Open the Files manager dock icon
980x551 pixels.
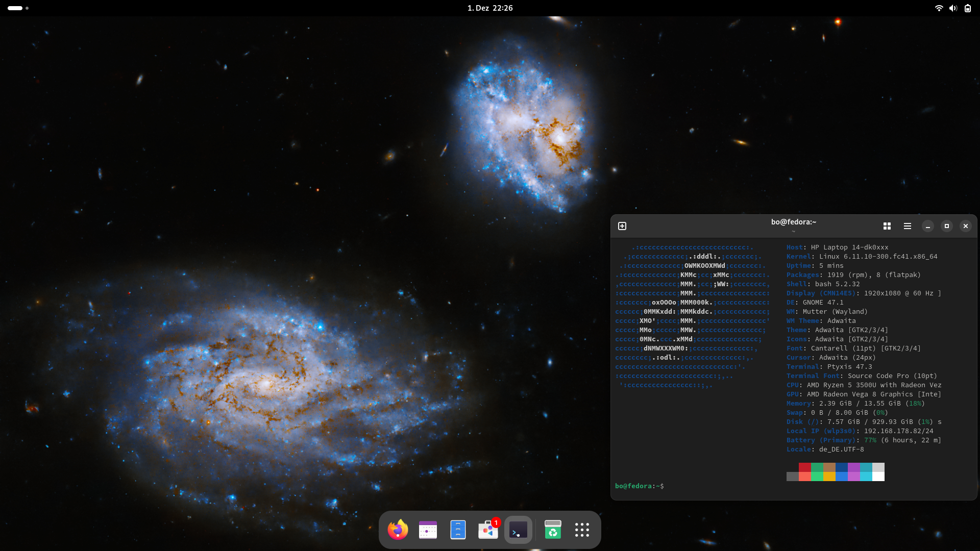pyautogui.click(x=458, y=530)
